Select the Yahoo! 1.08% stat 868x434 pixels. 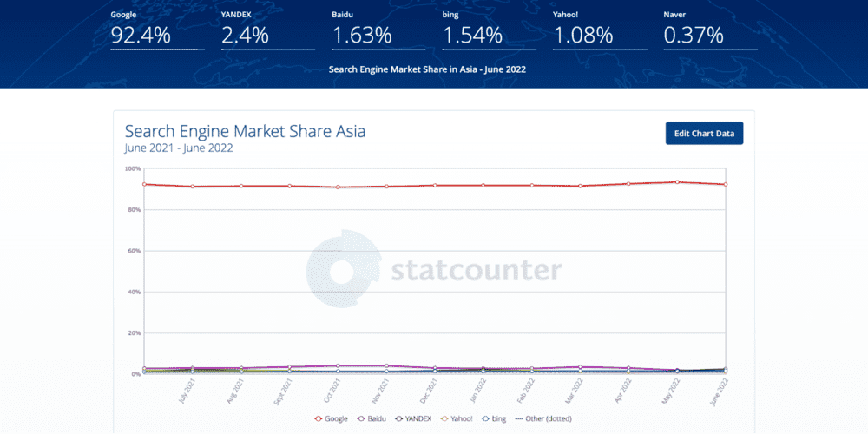583,35
